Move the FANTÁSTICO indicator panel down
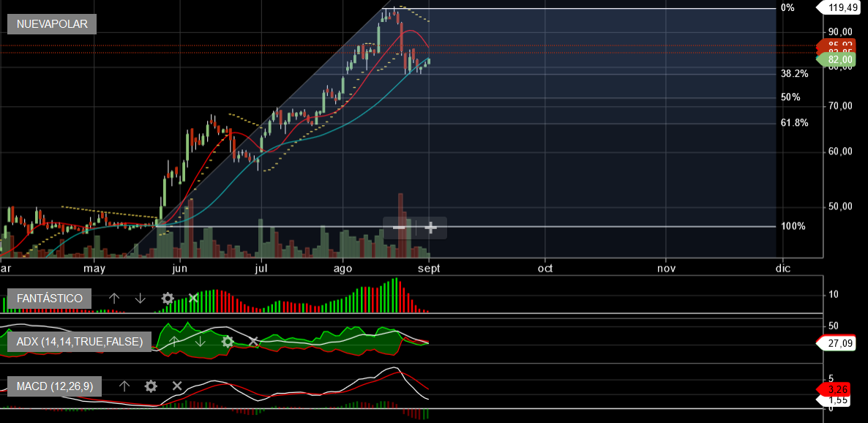 (x=141, y=298)
